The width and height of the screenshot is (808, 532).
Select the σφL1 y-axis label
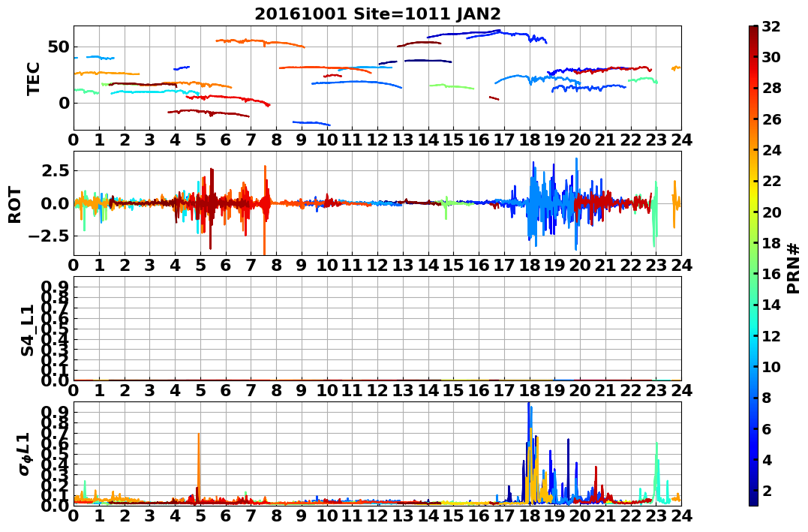pyautogui.click(x=26, y=454)
